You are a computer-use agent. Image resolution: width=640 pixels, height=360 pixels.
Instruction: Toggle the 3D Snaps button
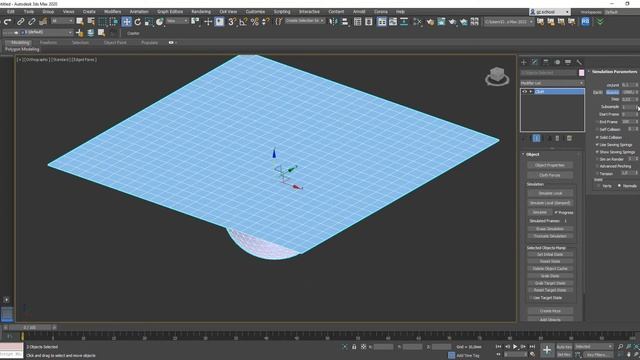coord(232,22)
